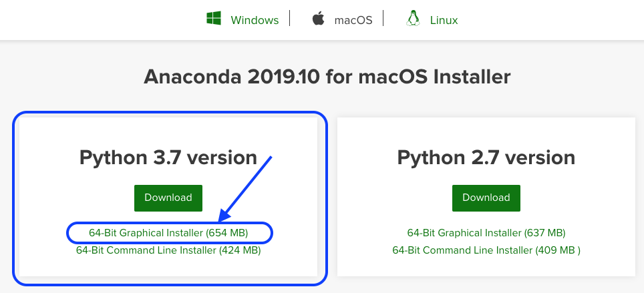Open 64-Bit Command Line Installer (424 MB)

coord(168,251)
